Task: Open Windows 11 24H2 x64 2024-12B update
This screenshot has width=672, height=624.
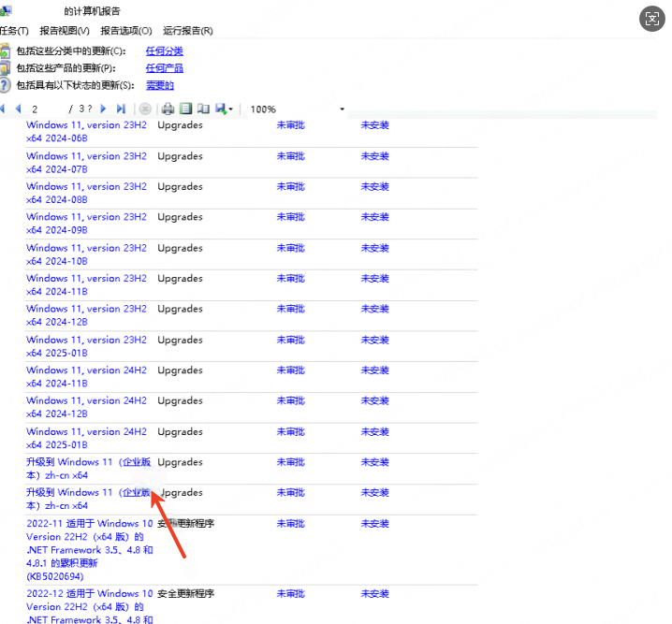Action: 86,407
